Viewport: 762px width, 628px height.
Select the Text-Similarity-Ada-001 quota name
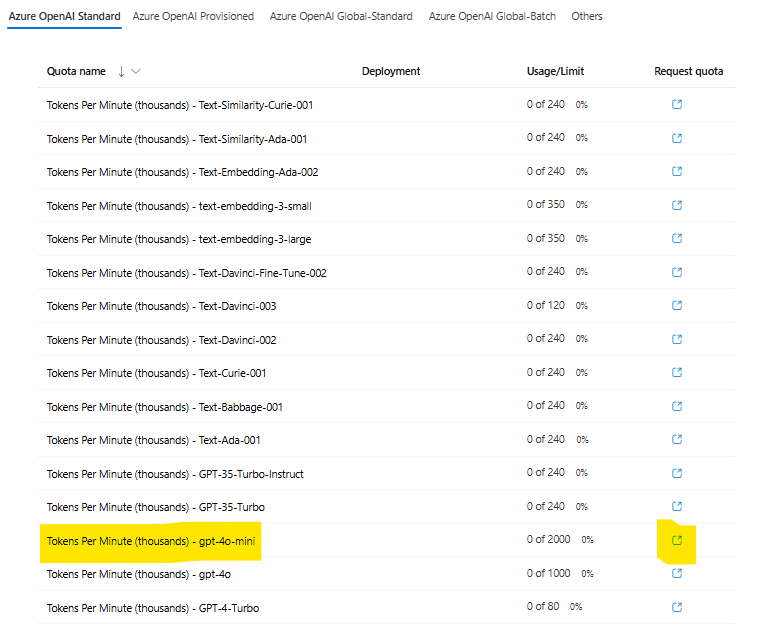coord(177,139)
